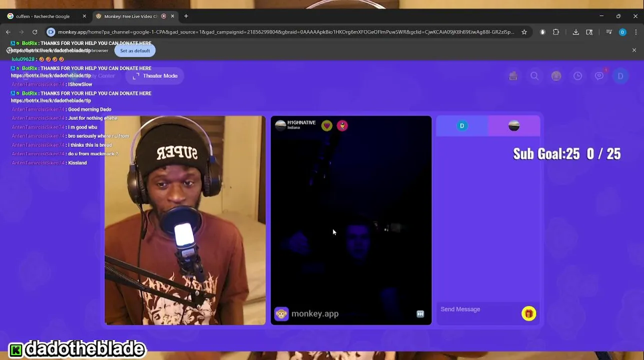644x360 pixels.
Task: Open the history clock icon
Action: tap(577, 76)
